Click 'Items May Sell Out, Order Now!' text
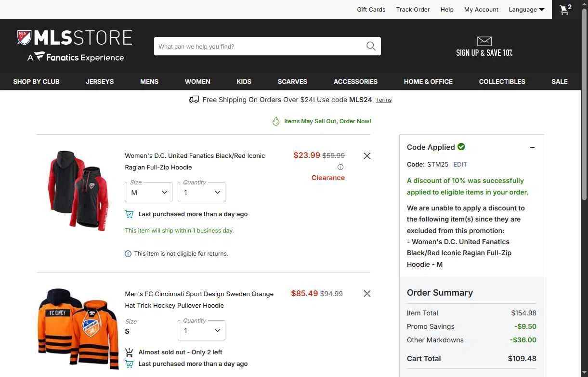 [327, 121]
